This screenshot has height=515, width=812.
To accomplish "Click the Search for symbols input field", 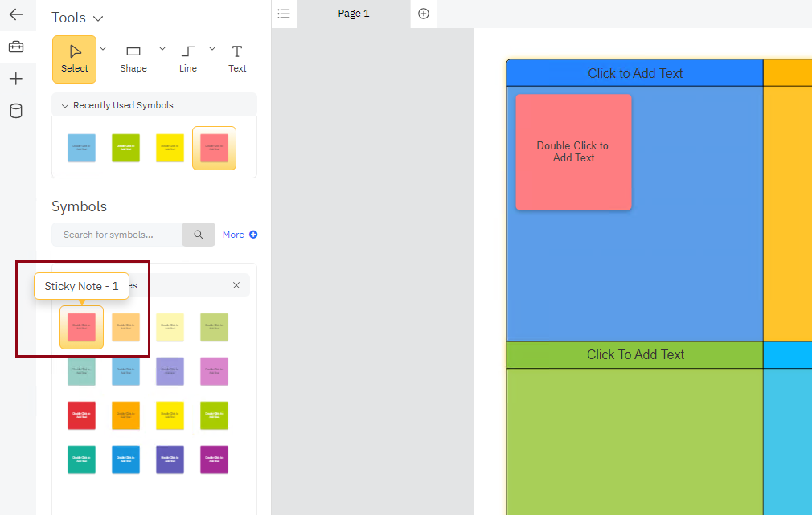I will point(117,235).
